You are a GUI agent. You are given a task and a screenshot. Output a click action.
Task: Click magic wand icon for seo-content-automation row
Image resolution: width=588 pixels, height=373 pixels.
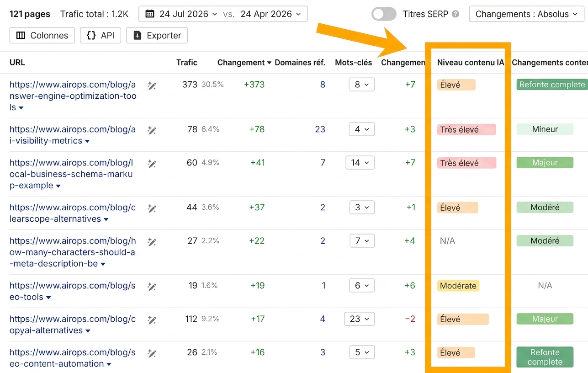(152, 353)
